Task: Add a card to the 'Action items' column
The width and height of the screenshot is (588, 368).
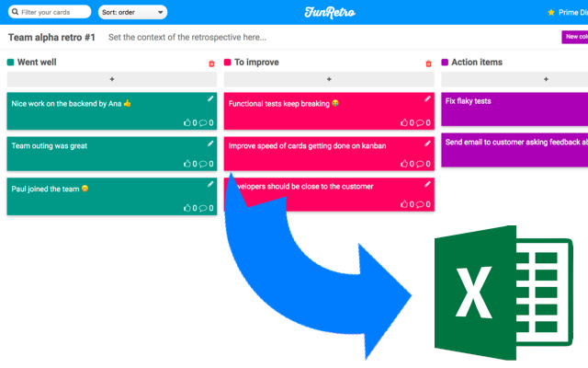Action: [514, 79]
